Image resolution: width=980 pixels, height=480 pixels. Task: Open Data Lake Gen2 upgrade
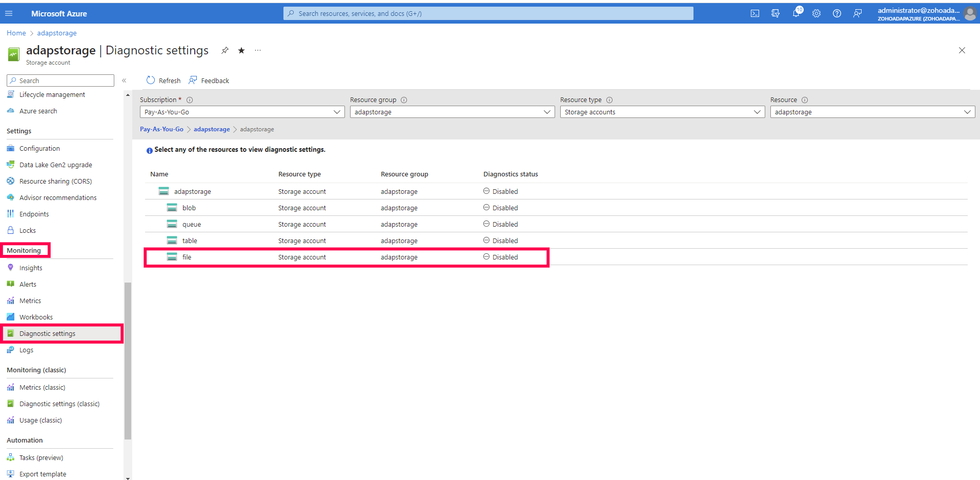pos(56,164)
